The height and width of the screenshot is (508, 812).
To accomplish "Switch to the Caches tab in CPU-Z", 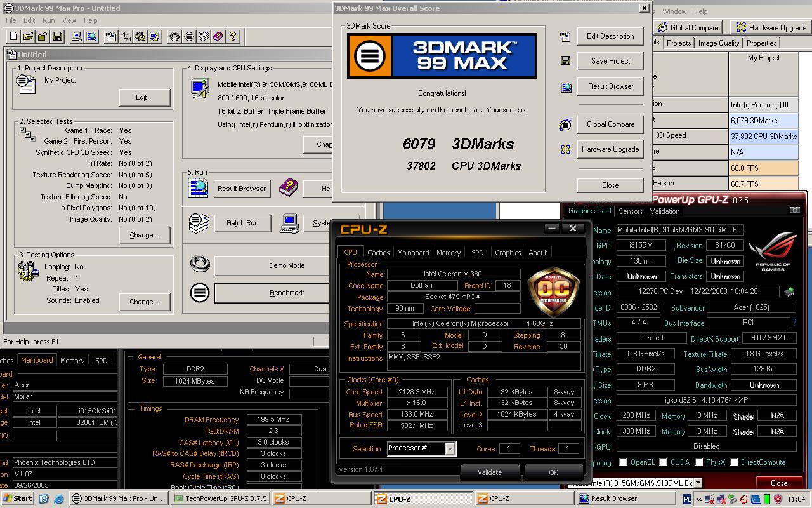I will (x=379, y=253).
